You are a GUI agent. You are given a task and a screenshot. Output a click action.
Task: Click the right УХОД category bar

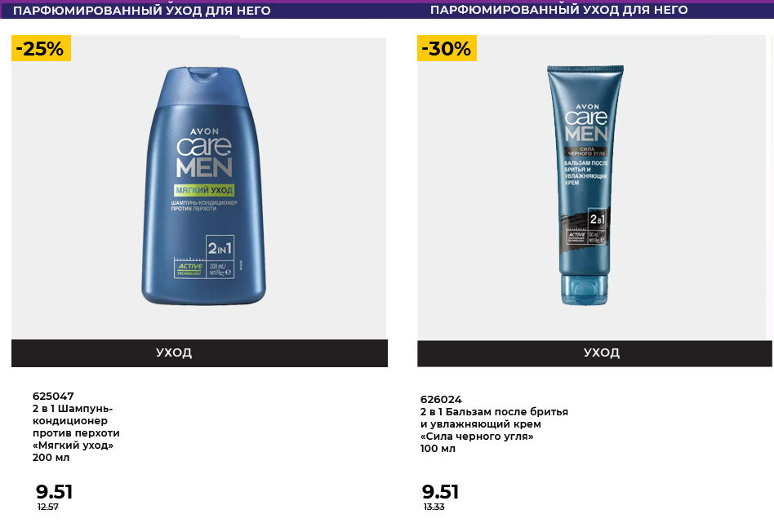(x=594, y=352)
